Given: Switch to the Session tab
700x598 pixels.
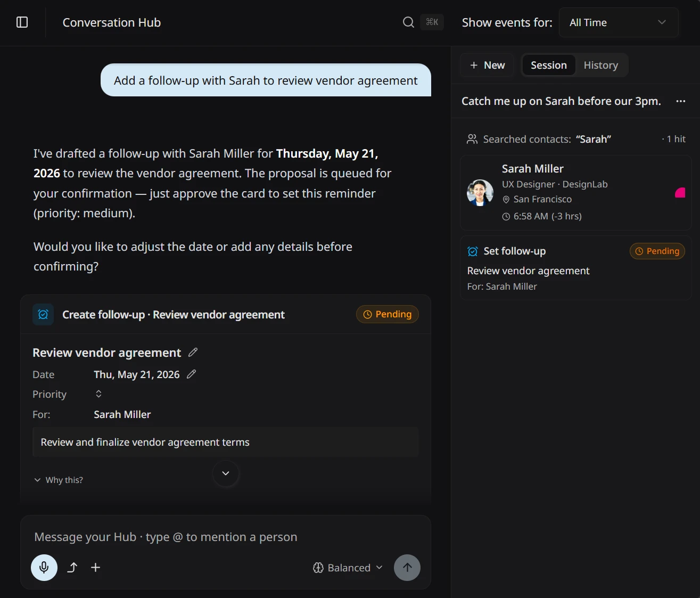Looking at the screenshot, I should (x=549, y=65).
